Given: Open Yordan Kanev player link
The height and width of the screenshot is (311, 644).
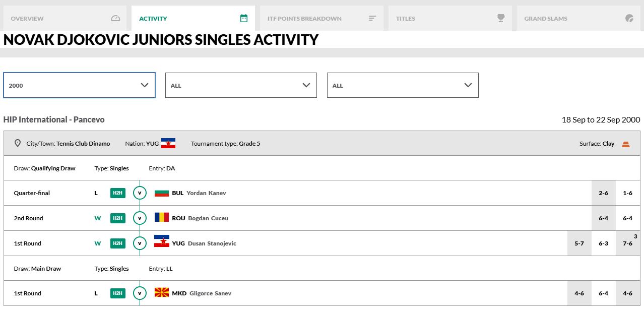Looking at the screenshot, I should click(x=206, y=193).
